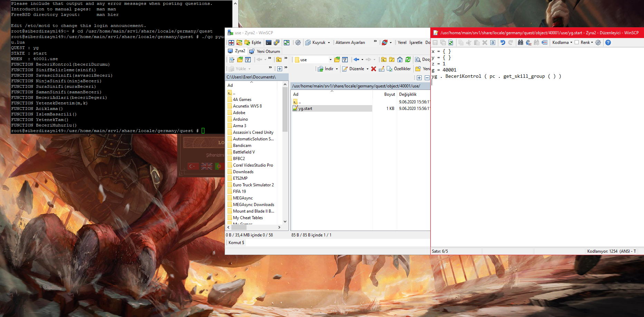Switch to the Zyra2 session tab

[x=237, y=51]
